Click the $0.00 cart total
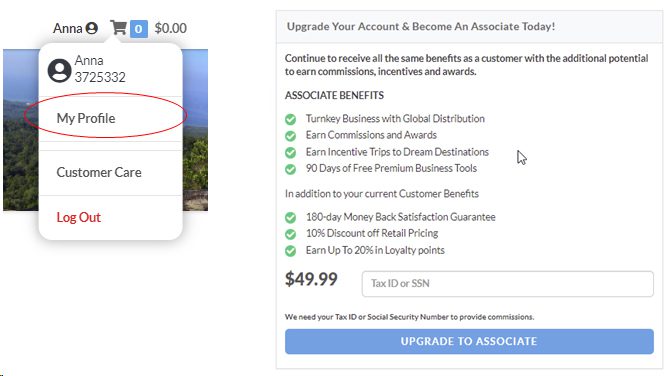This screenshot has width=668, height=376. tap(170, 28)
